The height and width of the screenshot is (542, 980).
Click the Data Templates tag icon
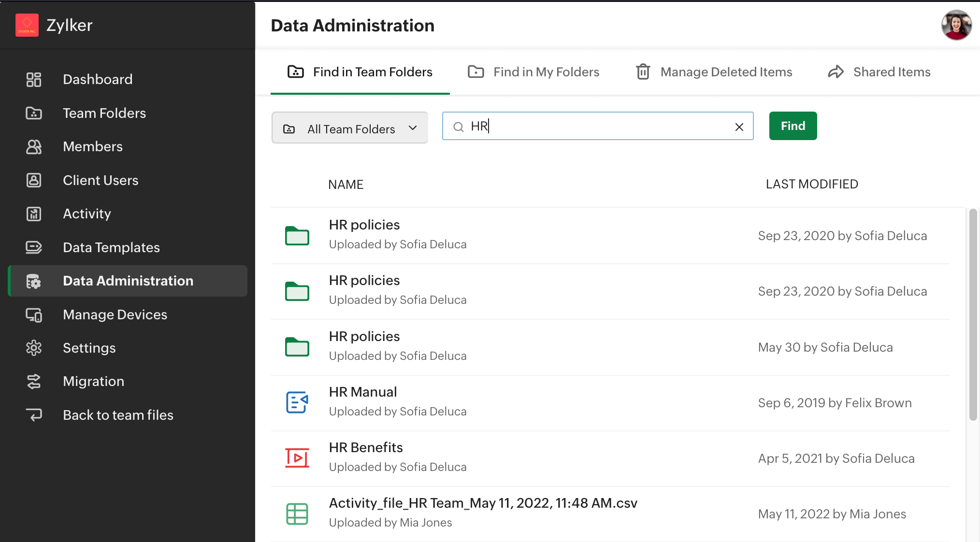[33, 247]
